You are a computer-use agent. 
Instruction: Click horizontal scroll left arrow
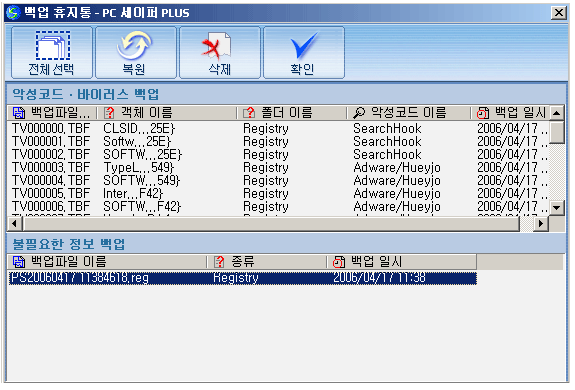point(14,223)
